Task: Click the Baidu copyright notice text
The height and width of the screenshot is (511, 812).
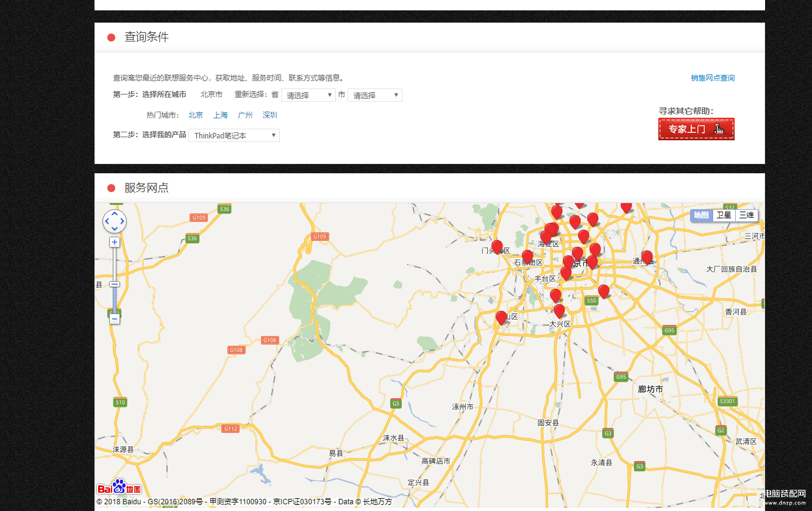Action: (x=244, y=502)
